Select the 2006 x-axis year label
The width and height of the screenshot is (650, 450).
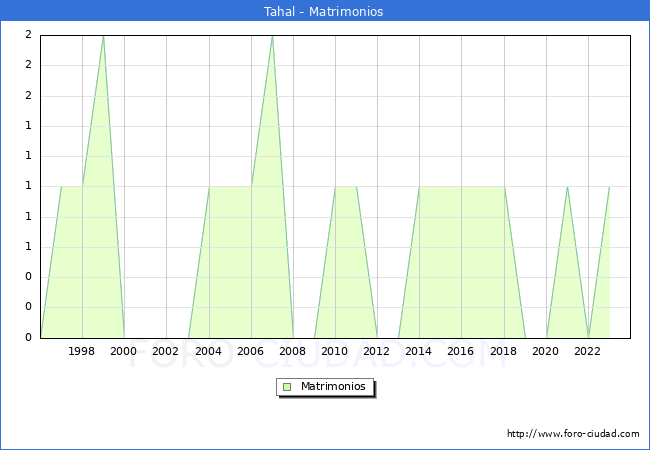tap(250, 351)
